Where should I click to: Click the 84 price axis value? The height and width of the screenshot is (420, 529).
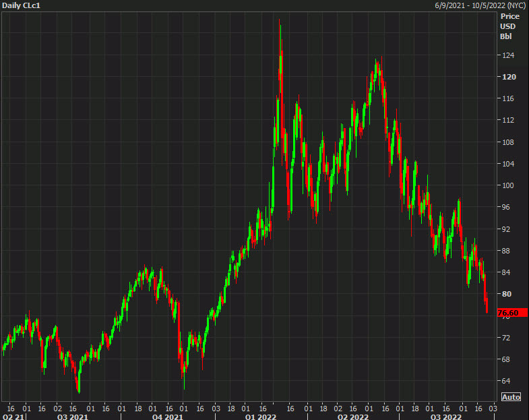pyautogui.click(x=506, y=272)
